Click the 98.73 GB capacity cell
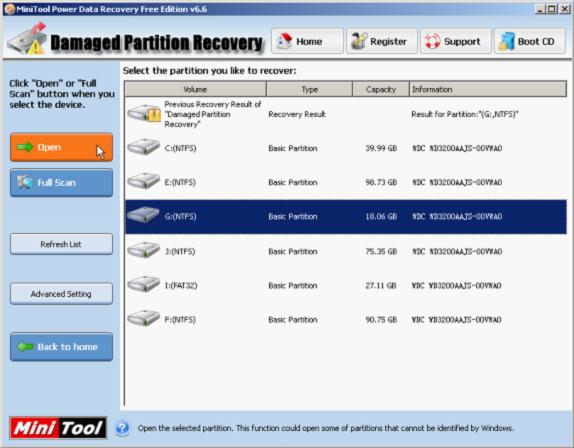Screen dimensions: 574x448 coord(381,182)
